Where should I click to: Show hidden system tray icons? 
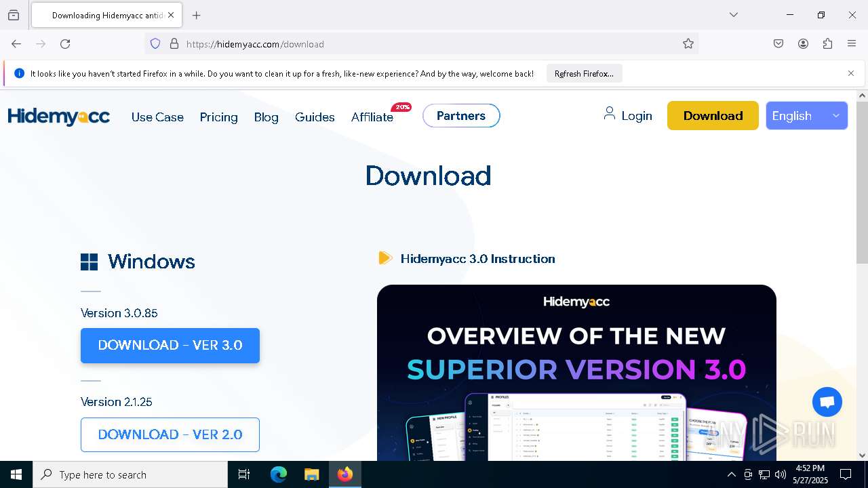(x=731, y=474)
